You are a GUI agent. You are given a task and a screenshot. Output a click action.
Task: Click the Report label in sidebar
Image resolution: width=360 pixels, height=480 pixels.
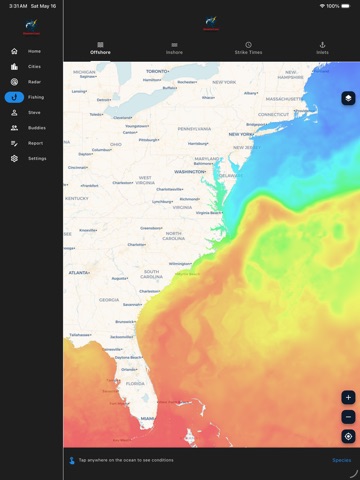[36, 143]
